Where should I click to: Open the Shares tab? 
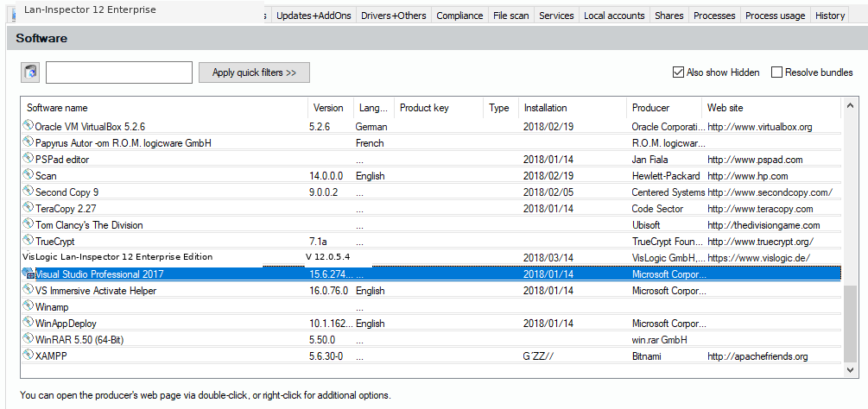point(668,16)
